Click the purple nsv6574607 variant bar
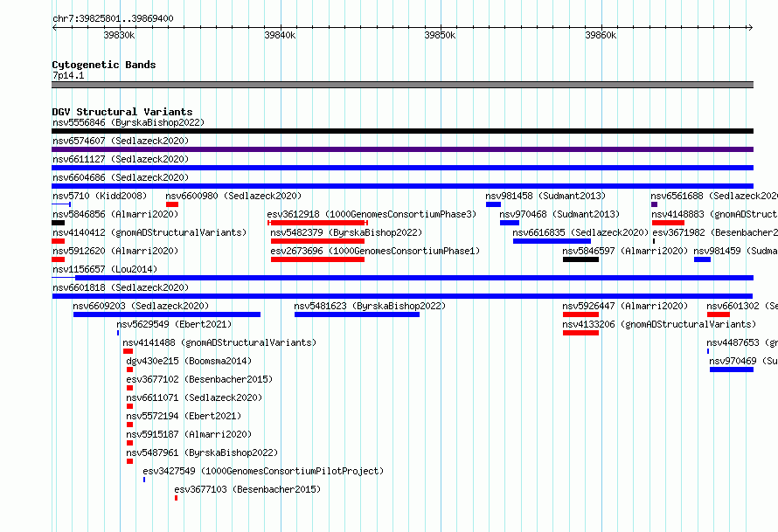Screen dimensions: 778x532 pos(402,149)
